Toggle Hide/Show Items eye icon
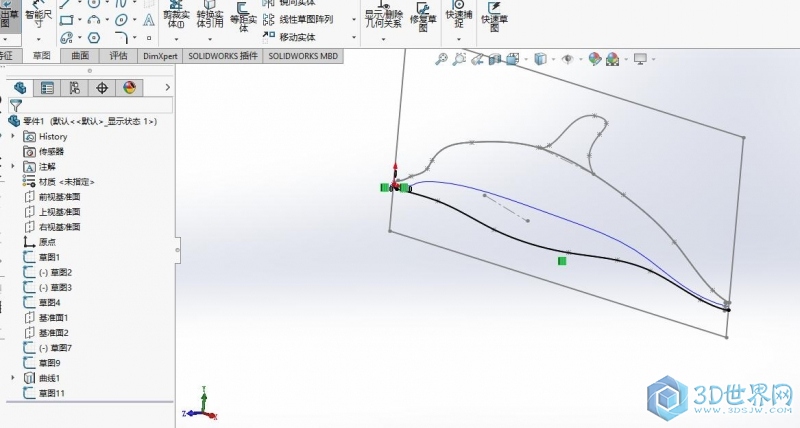 click(x=567, y=60)
